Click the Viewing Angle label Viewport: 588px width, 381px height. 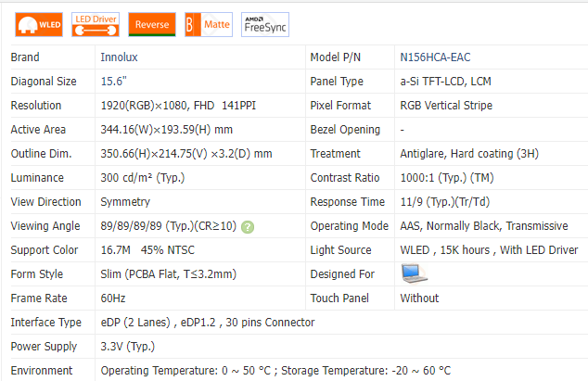(45, 226)
